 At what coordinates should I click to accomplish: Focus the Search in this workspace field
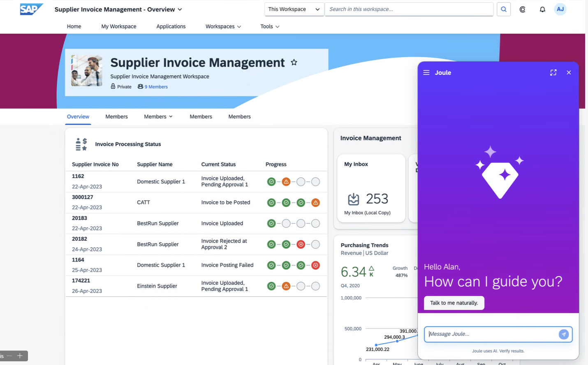point(409,9)
